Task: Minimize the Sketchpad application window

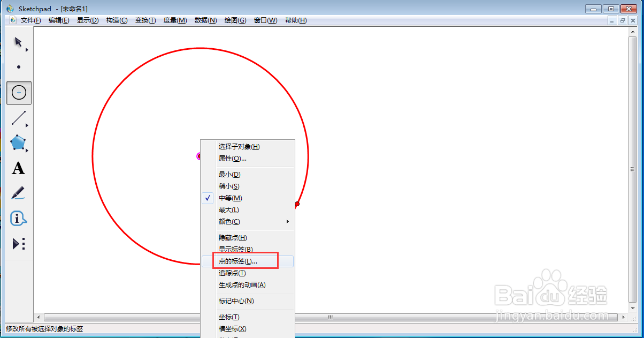Action: pos(593,9)
